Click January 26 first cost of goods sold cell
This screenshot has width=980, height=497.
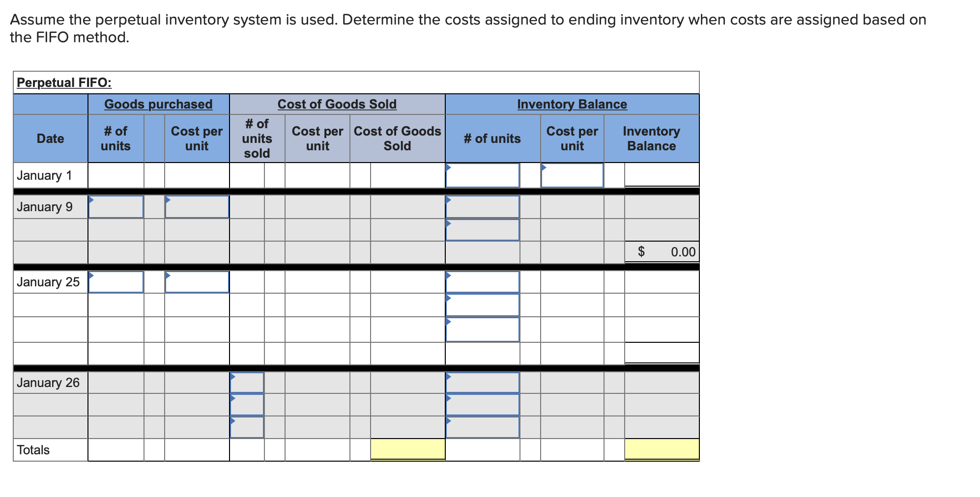(408, 383)
